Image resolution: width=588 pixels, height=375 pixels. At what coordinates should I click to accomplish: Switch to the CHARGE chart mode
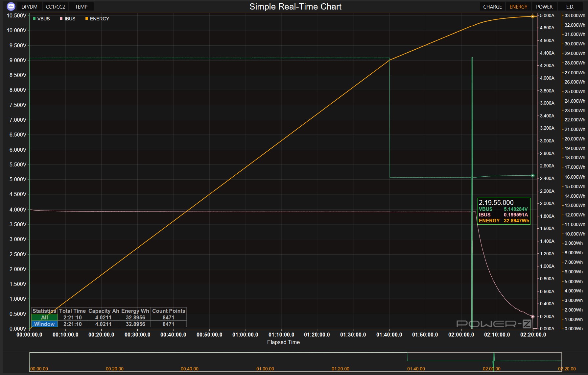tap(492, 7)
